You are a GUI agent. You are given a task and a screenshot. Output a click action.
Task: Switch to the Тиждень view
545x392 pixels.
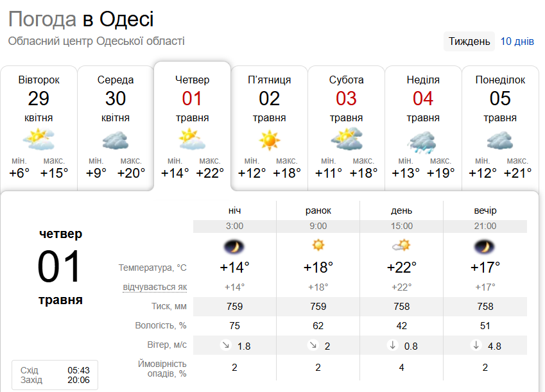469,42
